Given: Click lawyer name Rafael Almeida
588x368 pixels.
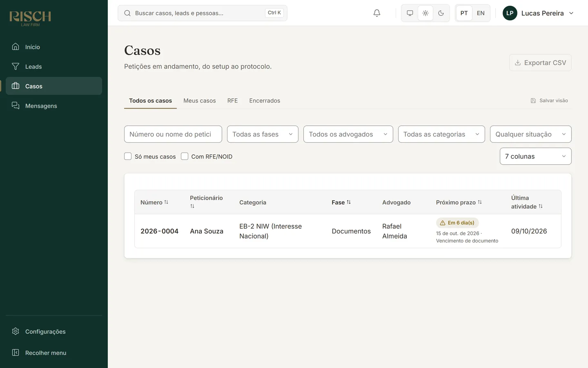Looking at the screenshot, I should click(394, 231).
